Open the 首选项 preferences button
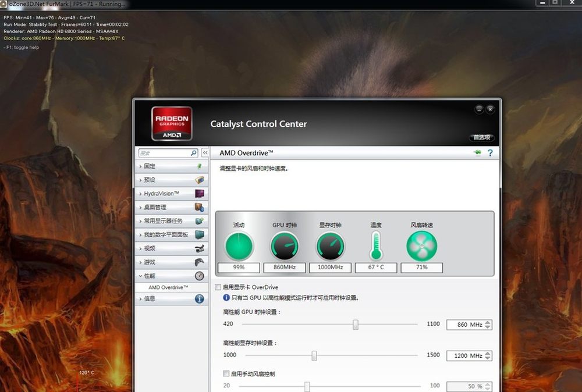Screen dimensions: 582x392 [481, 138]
